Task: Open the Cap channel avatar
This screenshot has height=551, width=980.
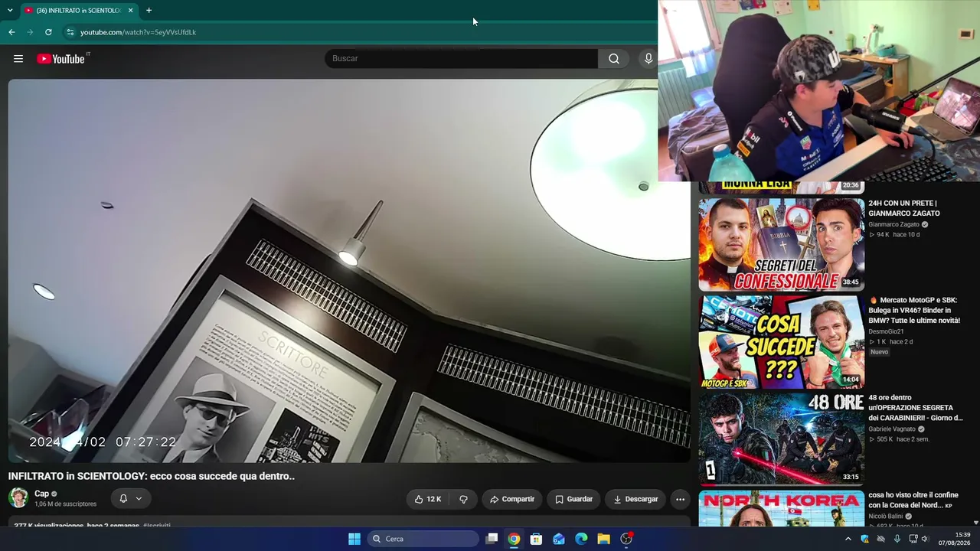Action: 18,498
